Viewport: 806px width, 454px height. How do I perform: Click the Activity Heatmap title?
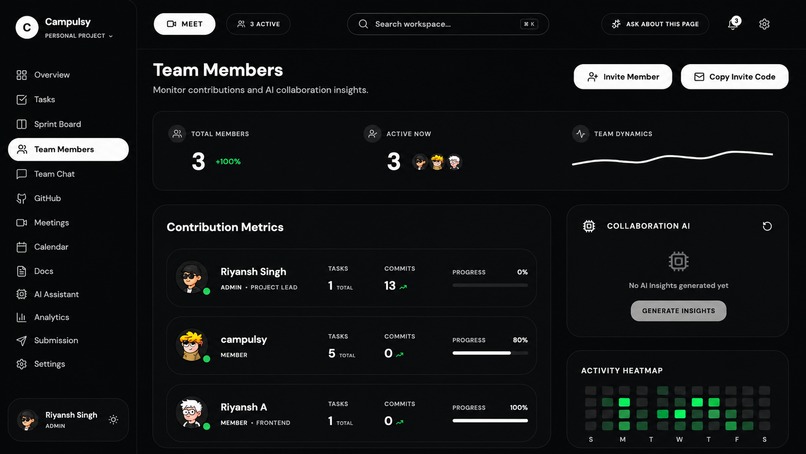[x=622, y=371]
